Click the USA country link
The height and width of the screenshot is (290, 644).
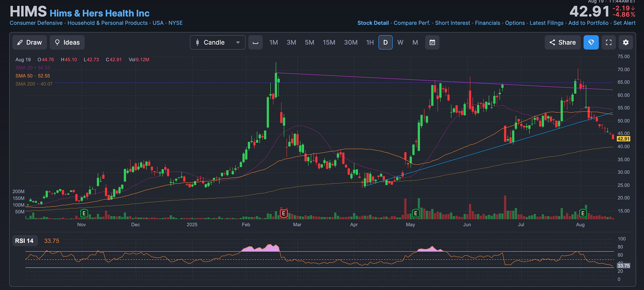click(x=158, y=23)
